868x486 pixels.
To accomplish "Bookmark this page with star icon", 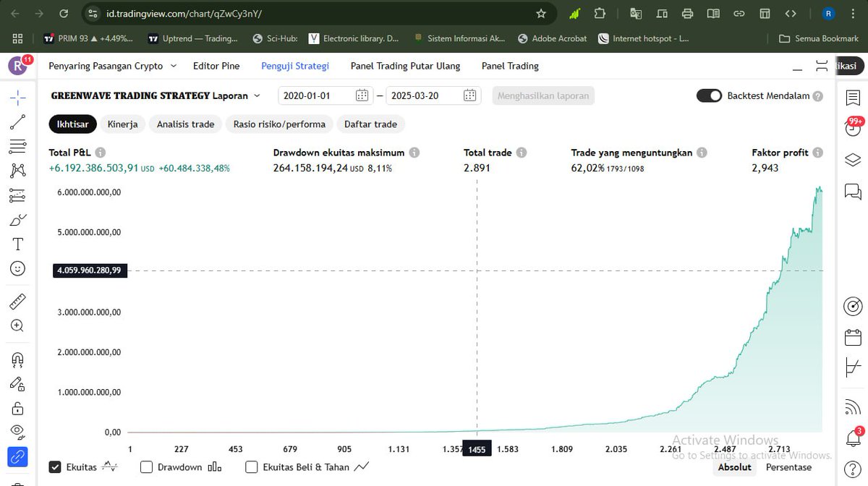I will pyautogui.click(x=541, y=14).
